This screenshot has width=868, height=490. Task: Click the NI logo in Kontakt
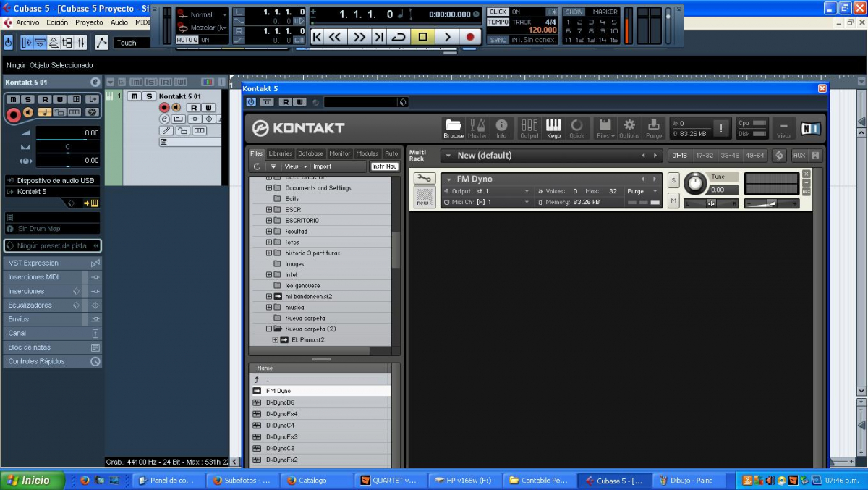pos(810,129)
